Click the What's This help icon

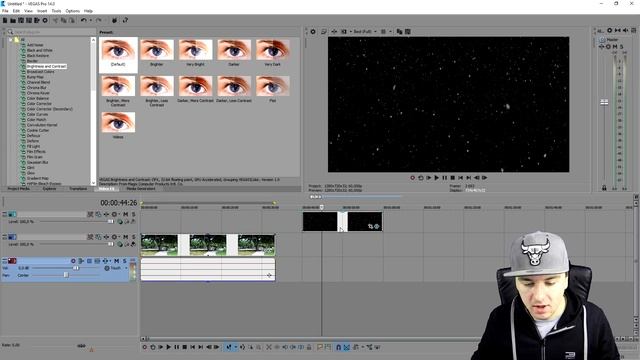tap(125, 20)
